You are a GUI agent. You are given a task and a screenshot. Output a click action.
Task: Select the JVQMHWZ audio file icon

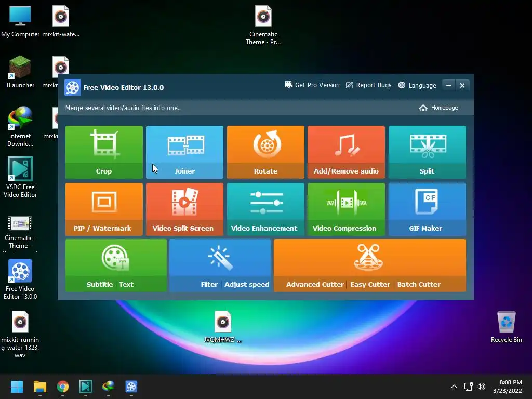[223, 327]
